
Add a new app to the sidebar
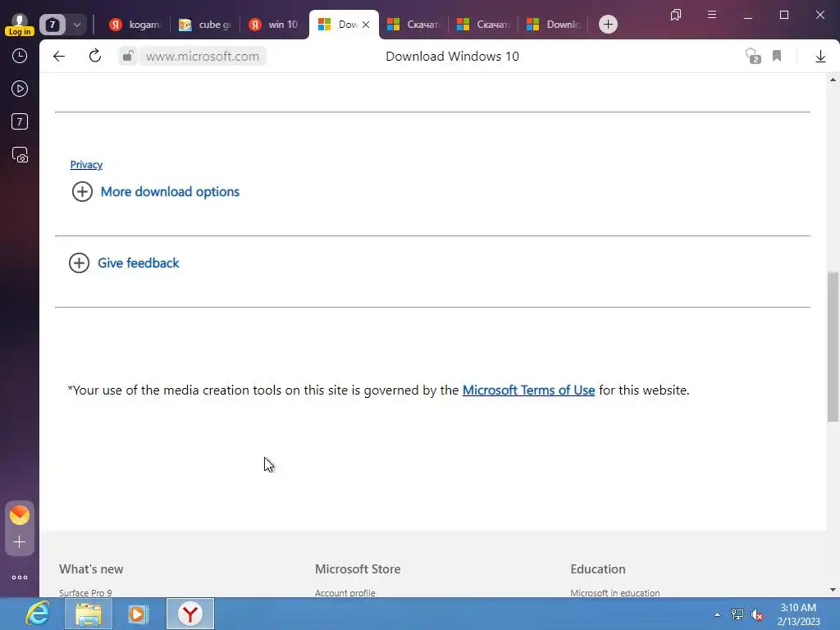click(x=20, y=542)
